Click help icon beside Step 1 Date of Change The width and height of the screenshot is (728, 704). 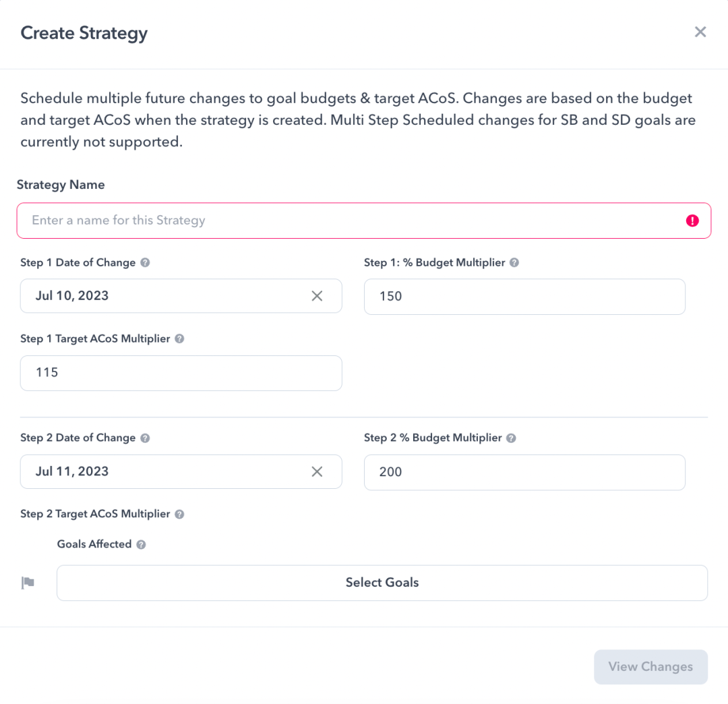pos(145,263)
